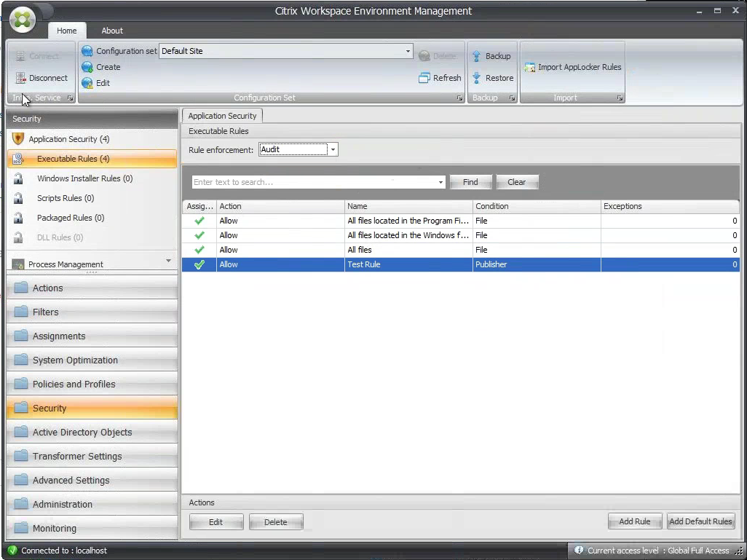Open the Policies and Profiles section
The image size is (747, 560).
click(74, 384)
